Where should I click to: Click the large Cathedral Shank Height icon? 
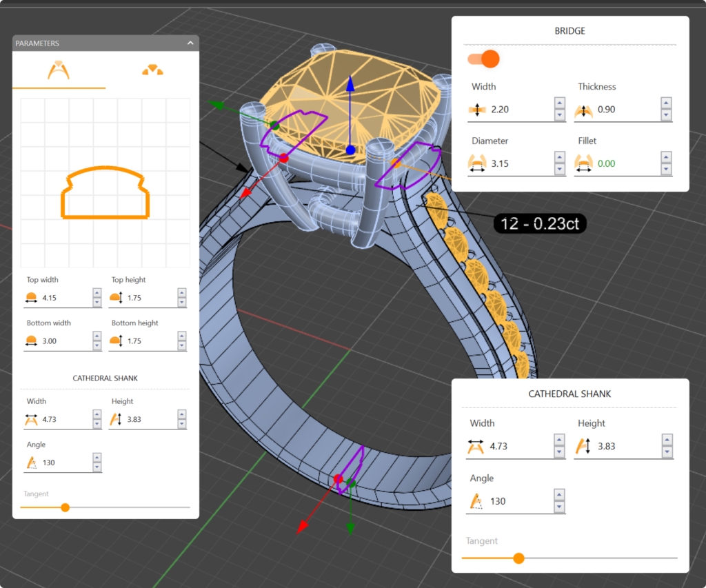point(583,446)
